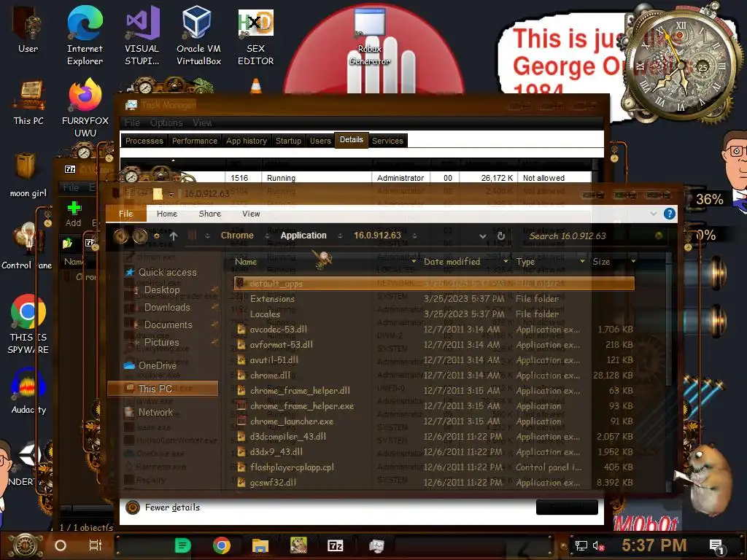Expand Chrome breadcrumb arrow in address bar
Viewport: 747px width, 560px height.
coord(267,236)
